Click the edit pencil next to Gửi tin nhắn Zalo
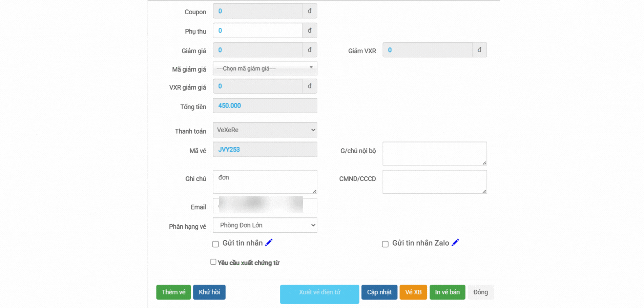Viewport: 644px width, 308px height. coord(455,243)
